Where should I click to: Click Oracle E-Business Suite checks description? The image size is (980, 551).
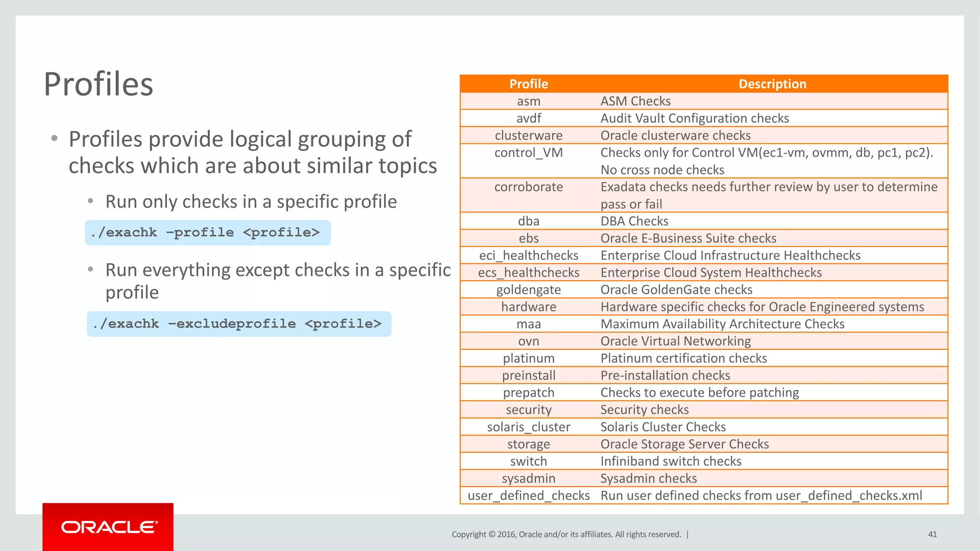click(689, 238)
